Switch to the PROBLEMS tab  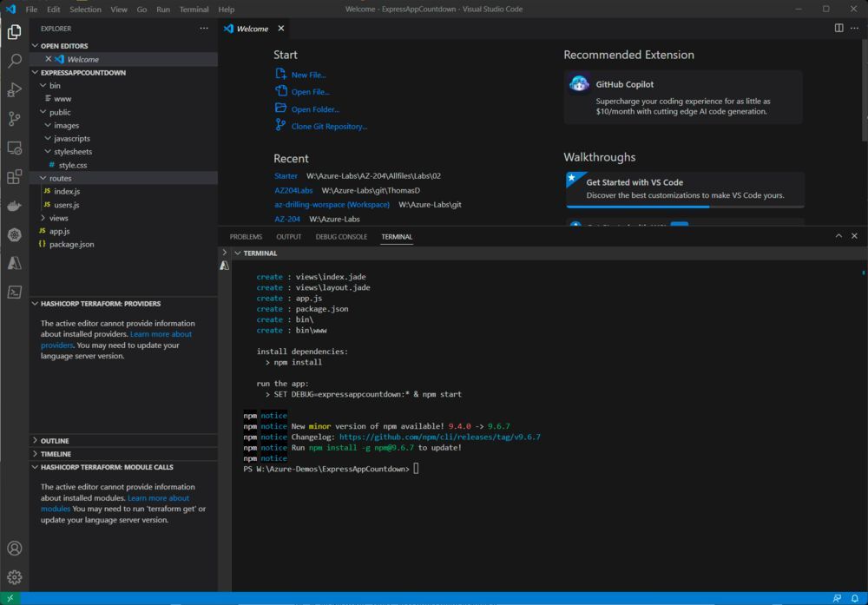[x=246, y=236]
